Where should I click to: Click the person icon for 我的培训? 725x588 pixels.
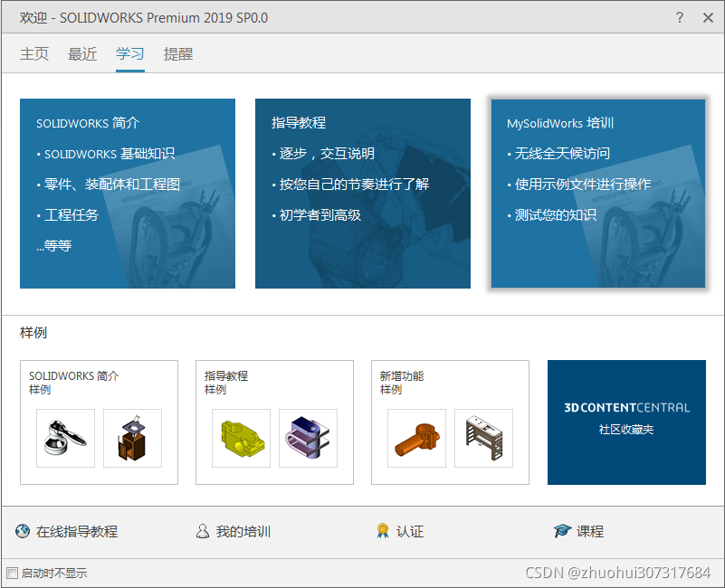pyautogui.click(x=203, y=531)
